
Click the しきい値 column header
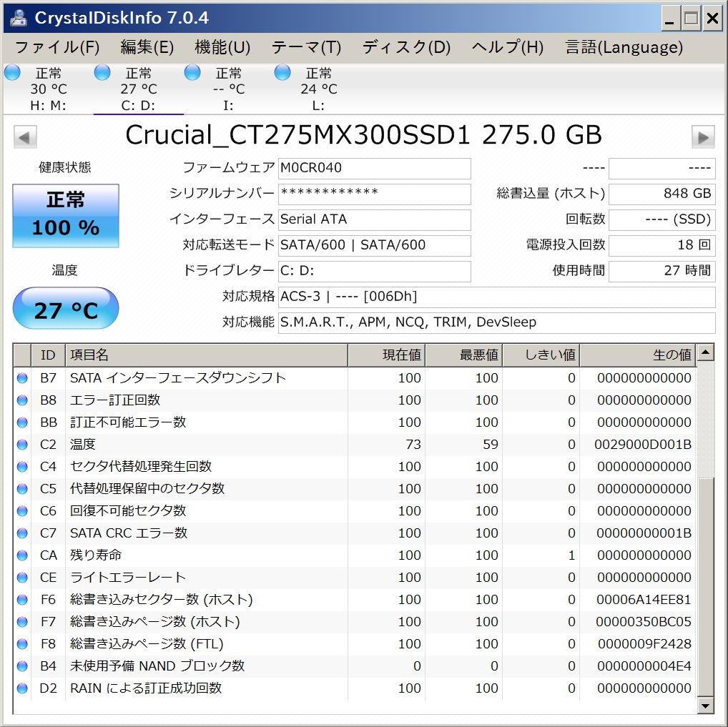pyautogui.click(x=541, y=355)
